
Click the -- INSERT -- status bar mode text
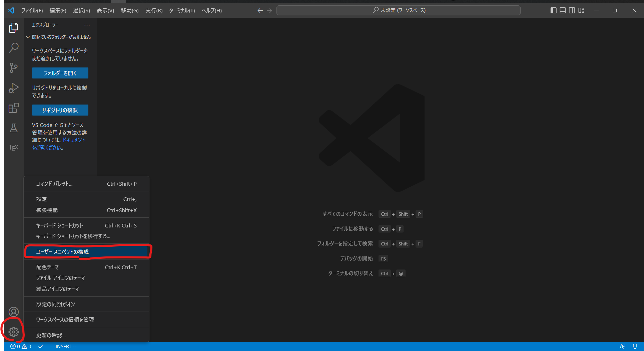(x=63, y=347)
